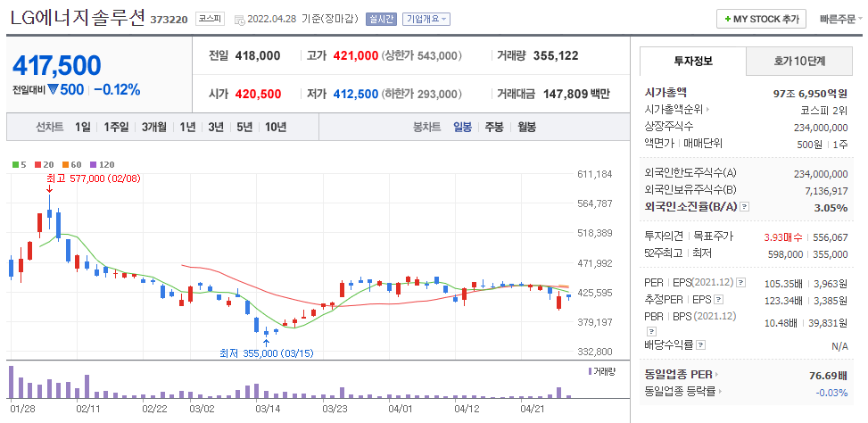
Task: Click the purple 120-day moving average legend
Action: 102,164
